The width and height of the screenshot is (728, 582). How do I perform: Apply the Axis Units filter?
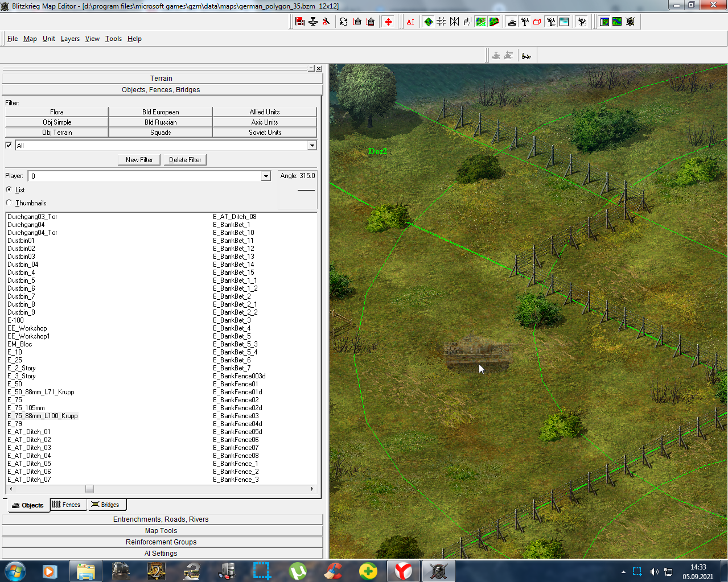pyautogui.click(x=265, y=122)
